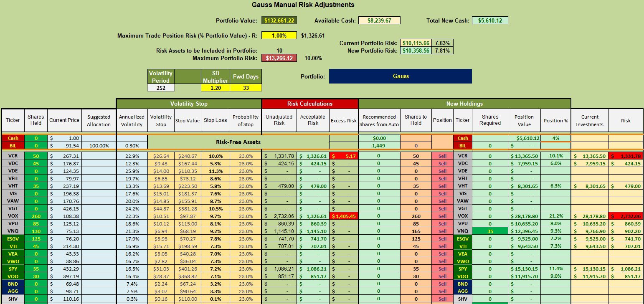Click the Sell label in the SHV row

pos(442,299)
